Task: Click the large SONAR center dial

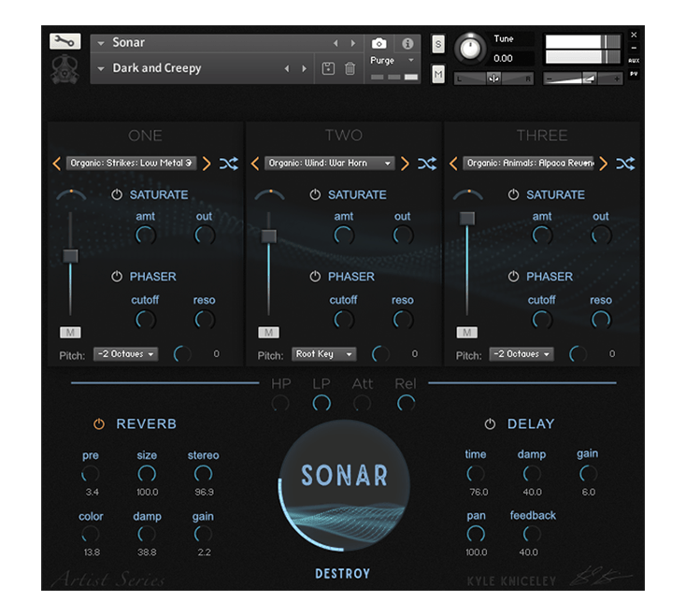Action: [344, 485]
